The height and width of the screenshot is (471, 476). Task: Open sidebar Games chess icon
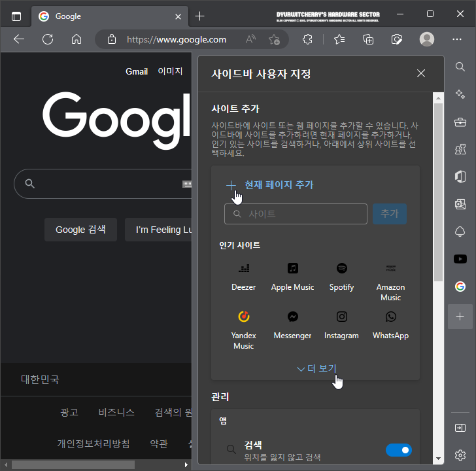[460, 149]
